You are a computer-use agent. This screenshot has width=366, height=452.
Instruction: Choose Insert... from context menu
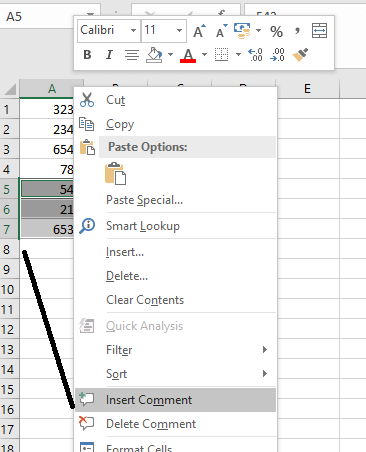click(175, 252)
